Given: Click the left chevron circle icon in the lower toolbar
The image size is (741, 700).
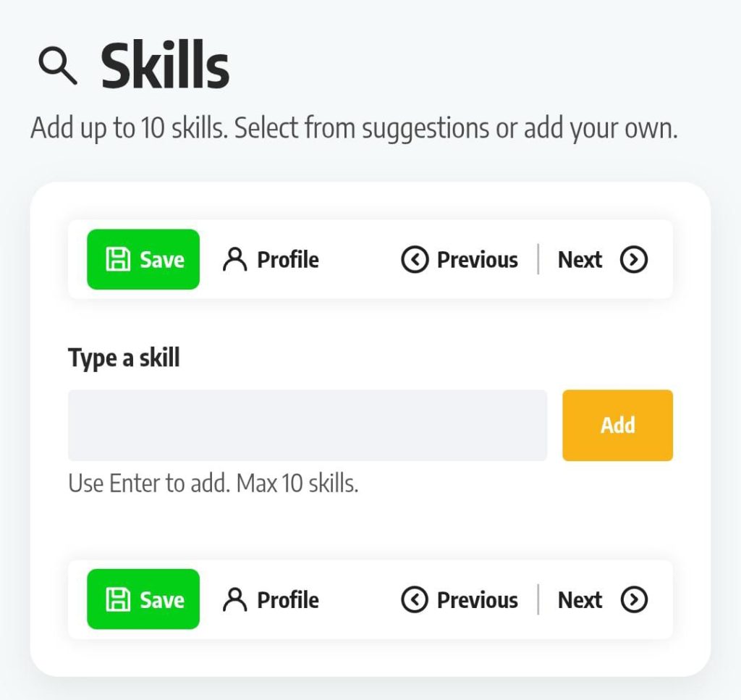Looking at the screenshot, I should coord(415,600).
